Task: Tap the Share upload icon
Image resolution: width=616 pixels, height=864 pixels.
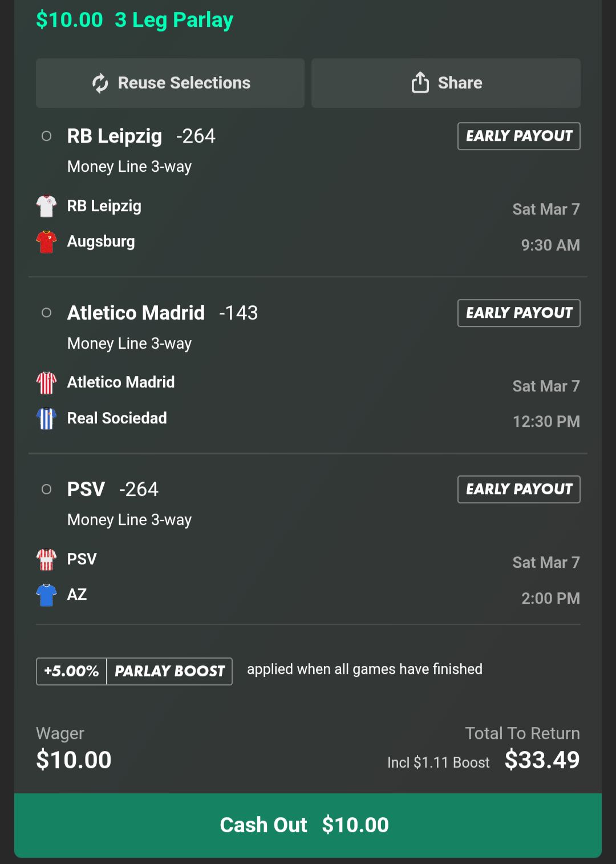Action: [420, 83]
